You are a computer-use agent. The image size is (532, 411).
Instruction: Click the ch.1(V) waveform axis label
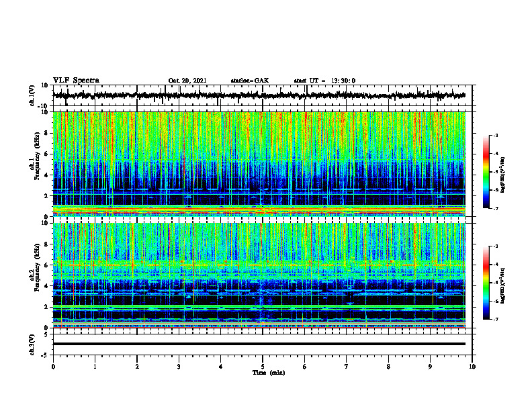pos(32,95)
